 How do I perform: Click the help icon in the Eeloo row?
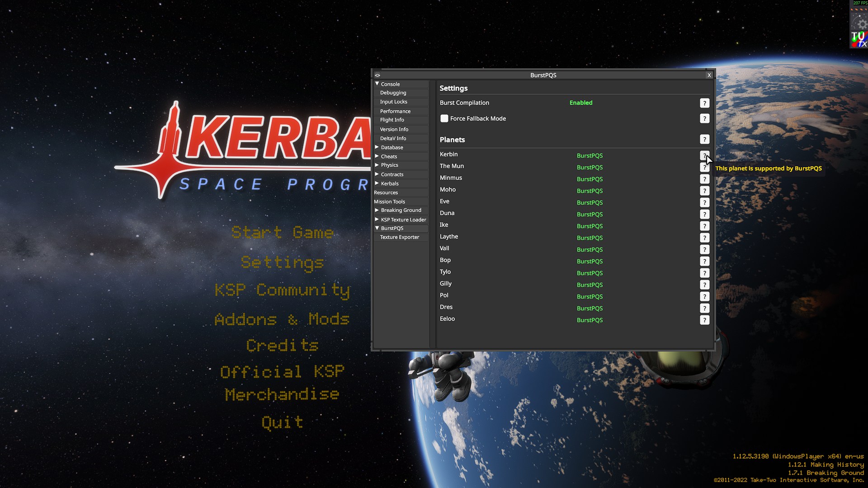click(x=704, y=320)
